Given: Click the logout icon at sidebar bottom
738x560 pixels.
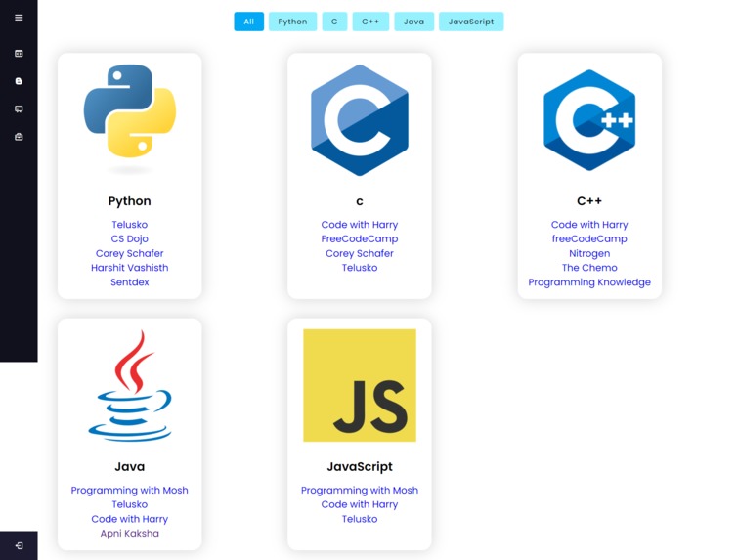Looking at the screenshot, I should click(x=19, y=546).
